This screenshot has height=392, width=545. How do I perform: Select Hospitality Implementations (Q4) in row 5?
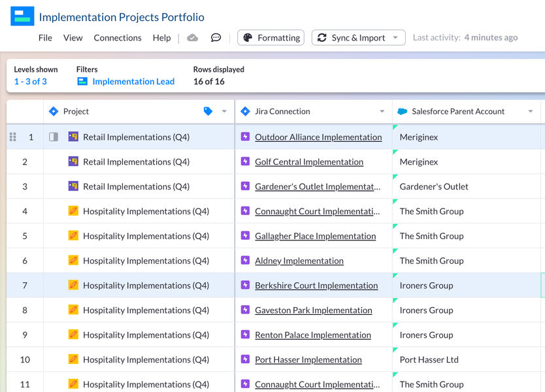(146, 236)
